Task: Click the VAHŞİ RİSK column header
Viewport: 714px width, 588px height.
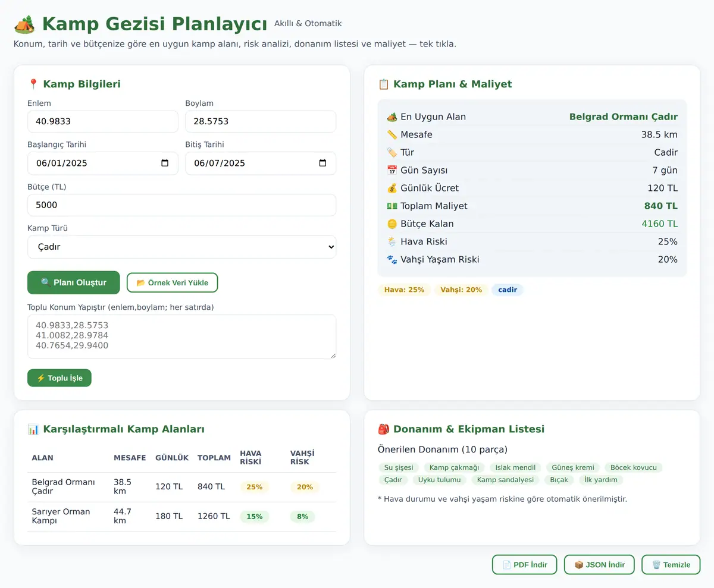Action: pyautogui.click(x=302, y=458)
